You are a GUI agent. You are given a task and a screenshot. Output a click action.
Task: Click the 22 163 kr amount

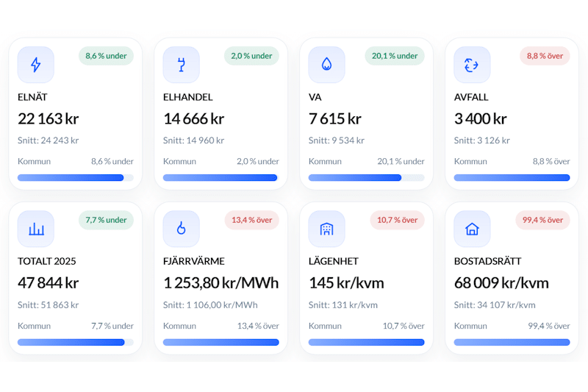click(x=49, y=118)
